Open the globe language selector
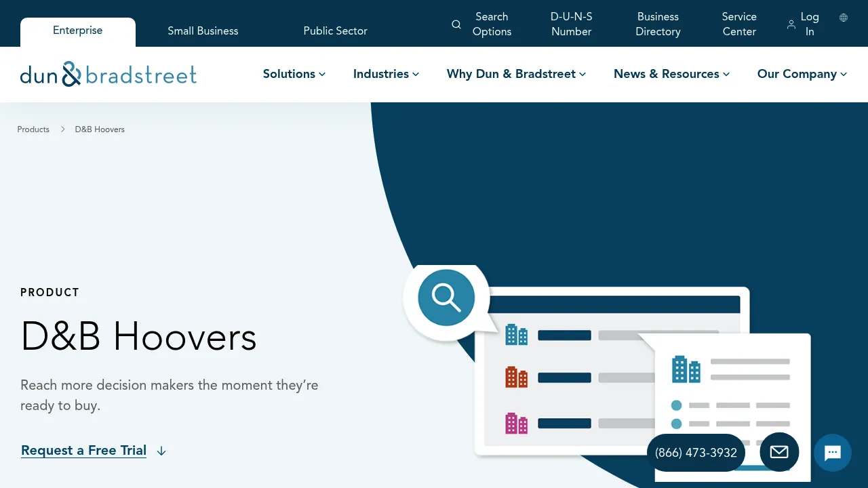868x488 pixels. click(844, 18)
